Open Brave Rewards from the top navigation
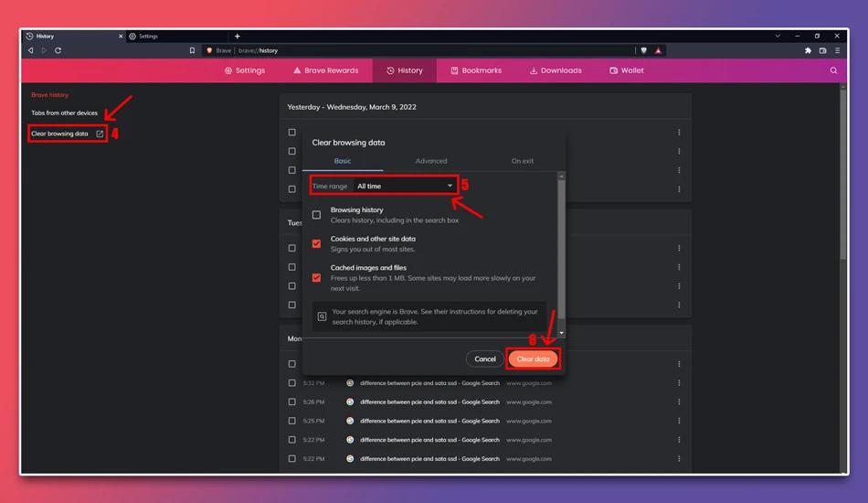Viewport: 868px width, 503px height. pyautogui.click(x=325, y=70)
